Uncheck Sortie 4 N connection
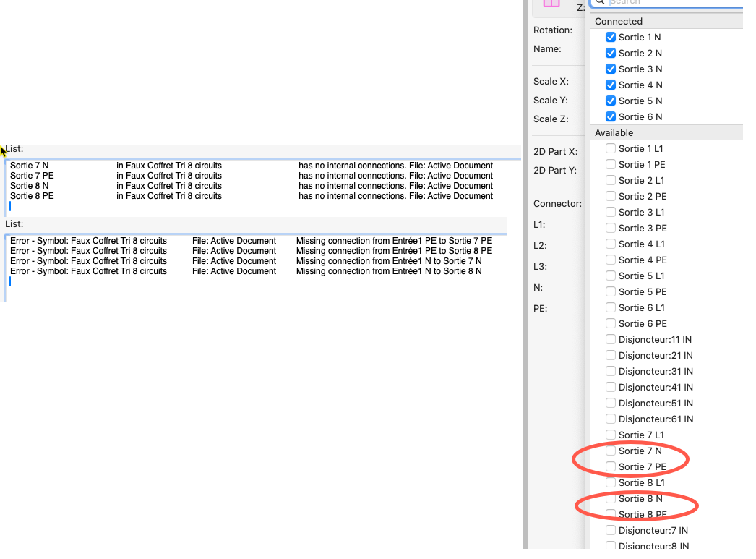Viewport: 756px width, 559px height. pos(611,85)
